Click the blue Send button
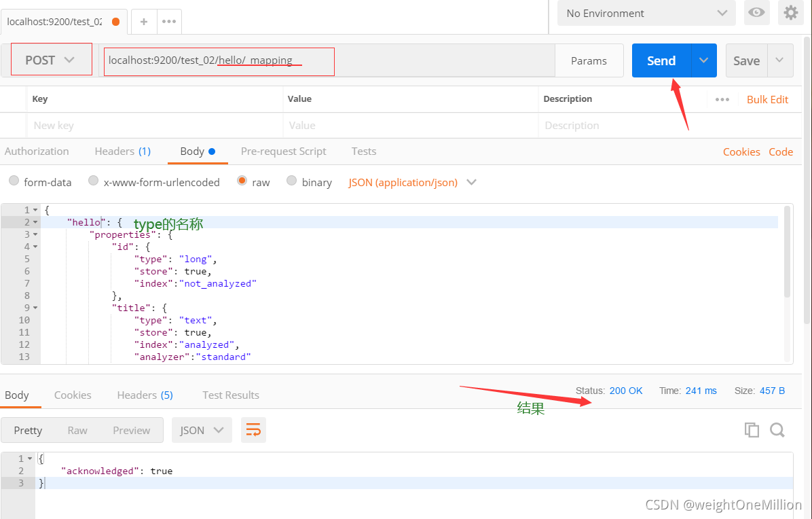Screen dimensions: 812x519 661,60
